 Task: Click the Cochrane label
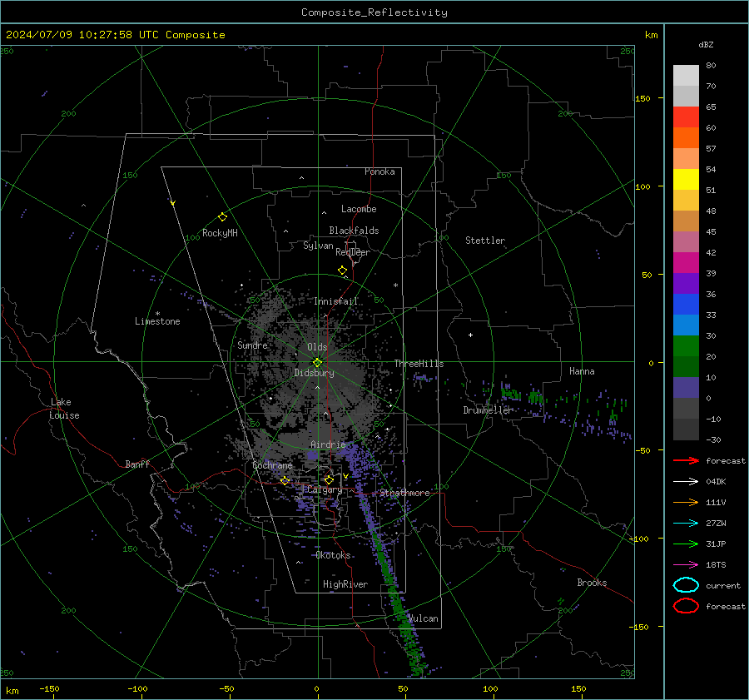pyautogui.click(x=272, y=465)
